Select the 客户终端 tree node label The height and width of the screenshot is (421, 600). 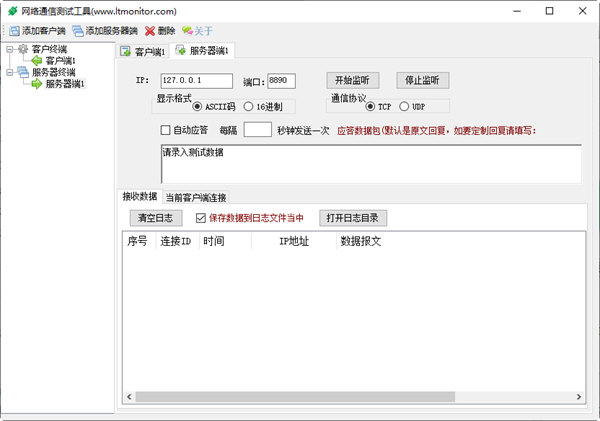pos(49,49)
